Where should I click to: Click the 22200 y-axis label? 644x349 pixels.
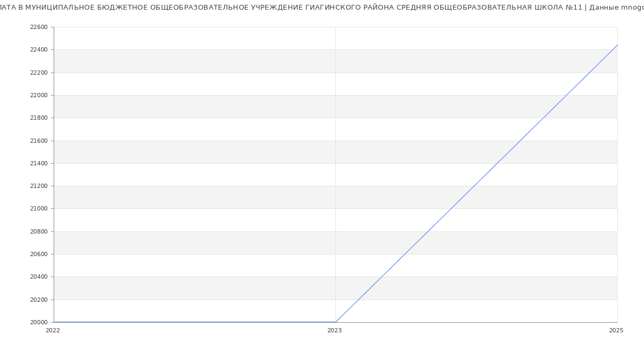[39, 72]
